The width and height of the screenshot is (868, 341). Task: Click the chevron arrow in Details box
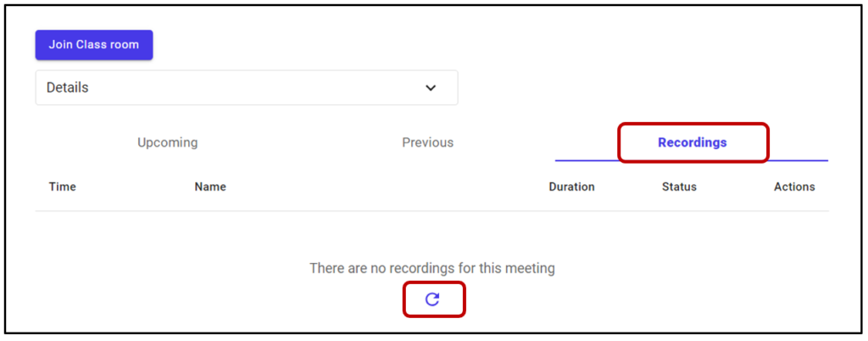(x=431, y=87)
